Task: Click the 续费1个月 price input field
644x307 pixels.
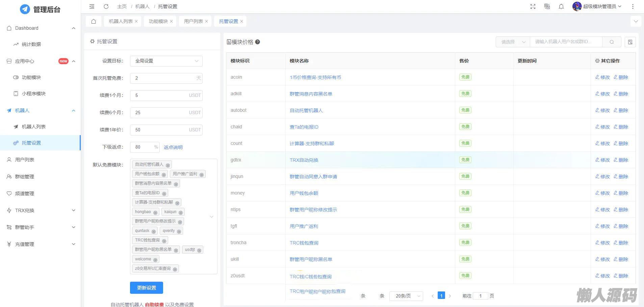Action: click(x=160, y=95)
